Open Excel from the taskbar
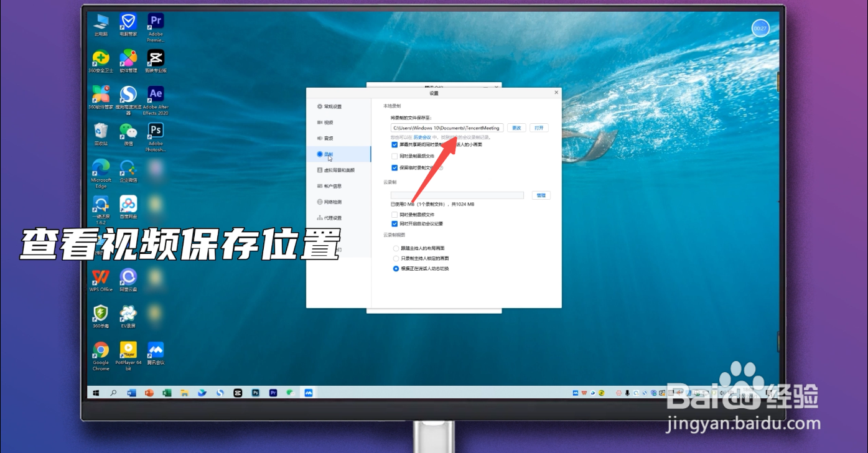 tap(167, 393)
